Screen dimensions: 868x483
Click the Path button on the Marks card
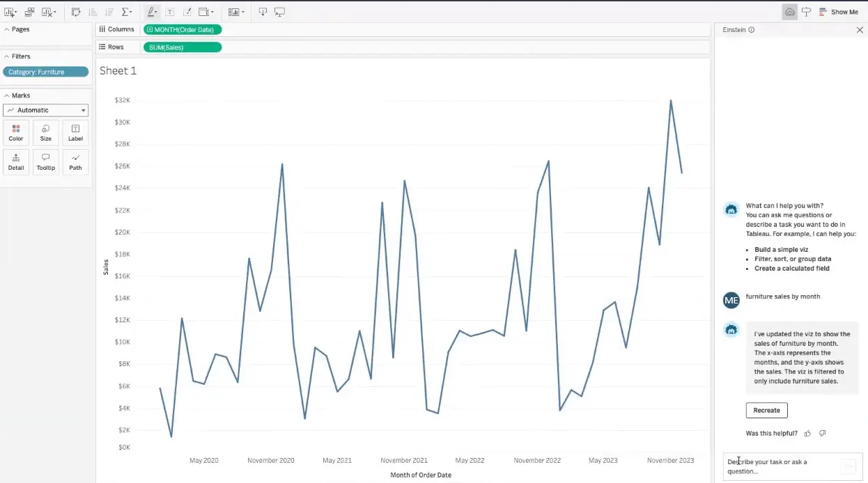click(x=75, y=161)
